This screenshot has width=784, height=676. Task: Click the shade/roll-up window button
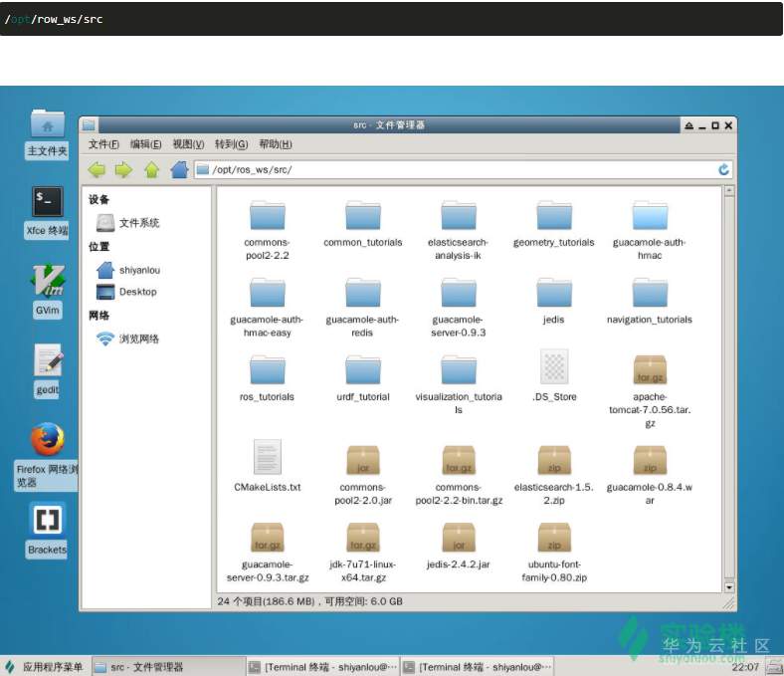click(689, 125)
